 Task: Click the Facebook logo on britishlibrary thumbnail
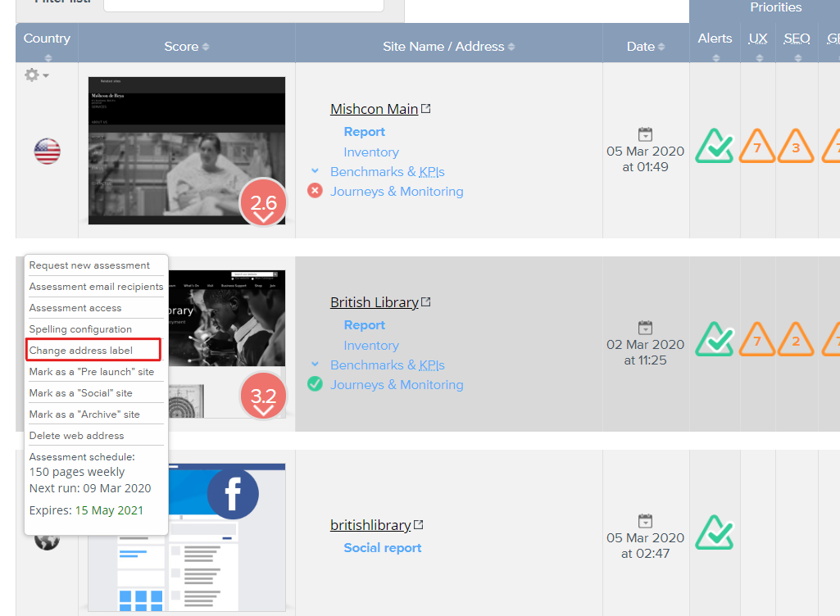233,493
